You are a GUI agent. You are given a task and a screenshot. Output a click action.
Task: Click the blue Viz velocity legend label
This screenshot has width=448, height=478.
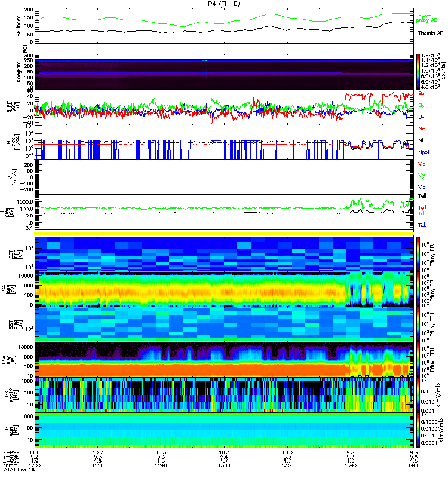pos(422,187)
